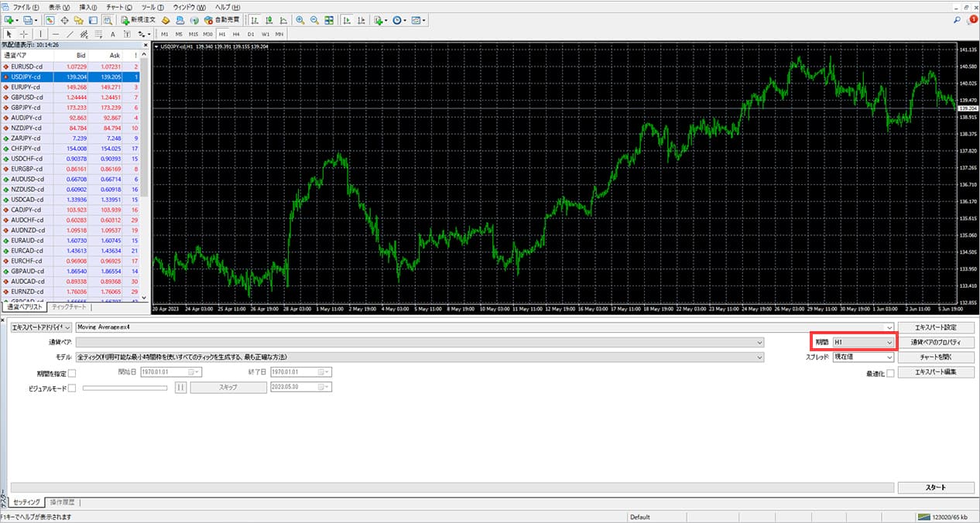Expand the 通貨ペア symbol dropdown

(x=420, y=342)
